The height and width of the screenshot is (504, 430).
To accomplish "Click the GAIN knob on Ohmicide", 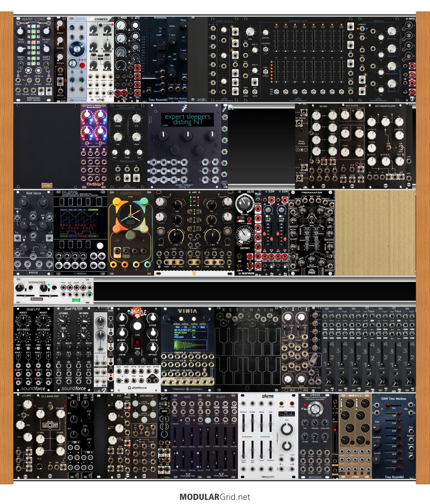I will (x=122, y=318).
